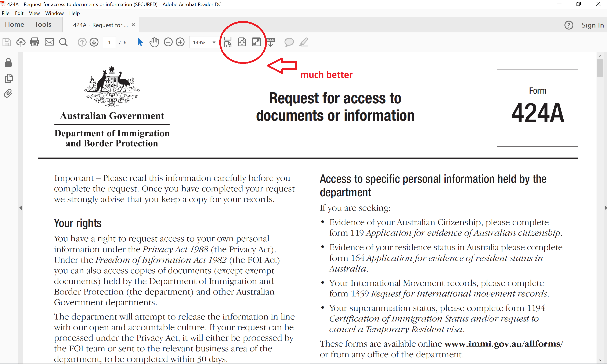Select the 424A - Request for document tab
607x364 pixels.
click(x=100, y=25)
